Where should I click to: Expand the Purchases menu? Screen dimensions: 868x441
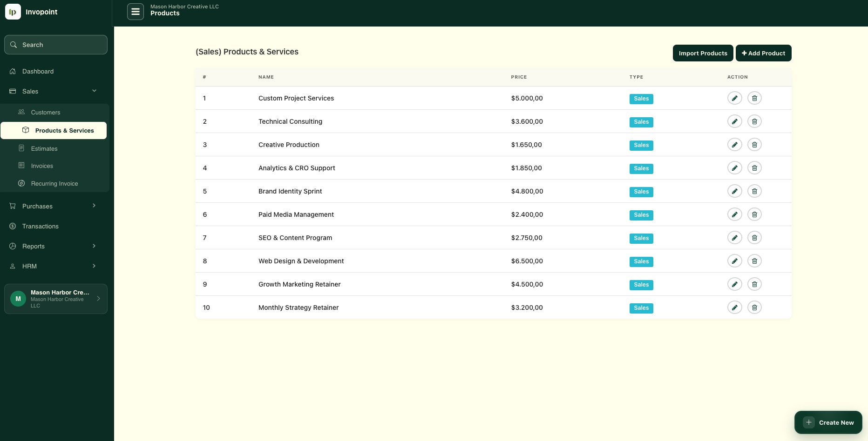[x=94, y=206]
